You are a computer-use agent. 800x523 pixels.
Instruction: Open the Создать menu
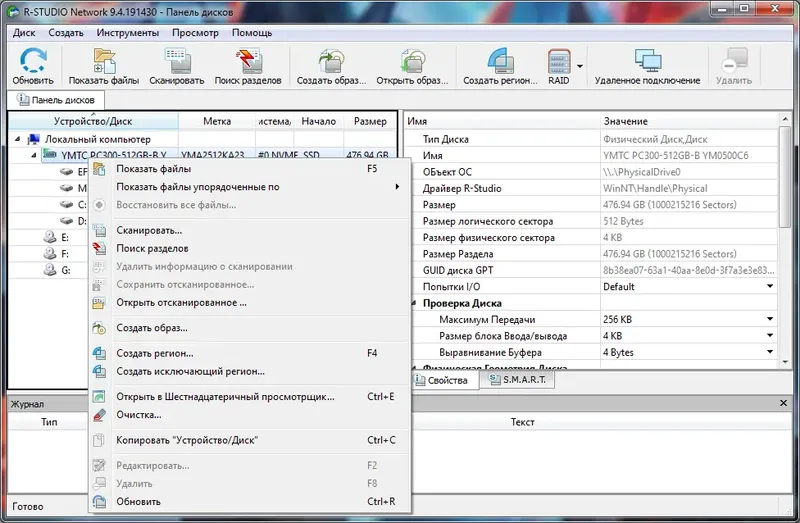pos(66,33)
